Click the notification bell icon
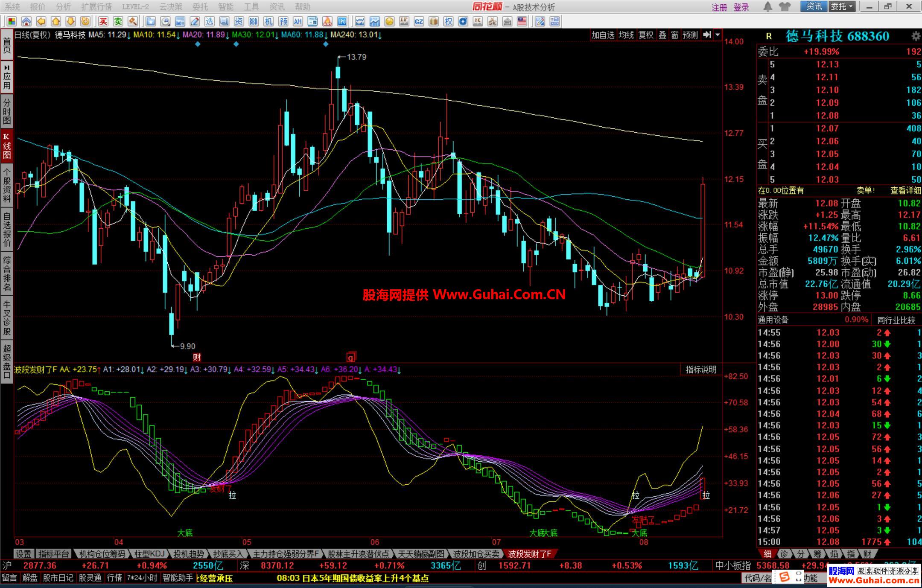 (767, 7)
